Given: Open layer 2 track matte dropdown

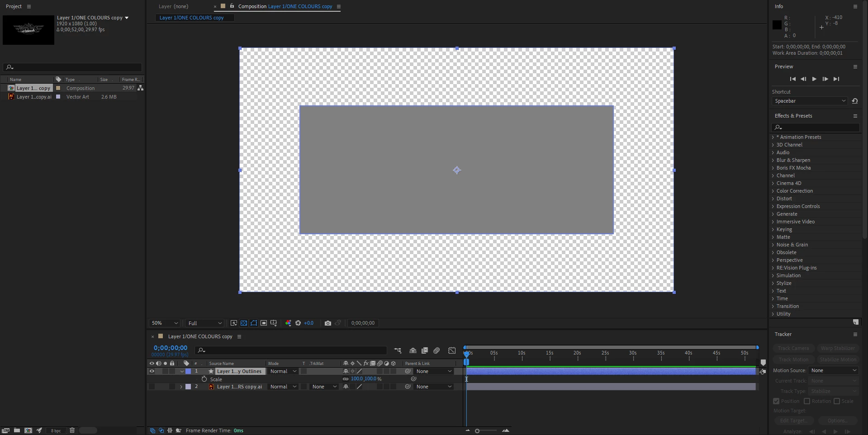Looking at the screenshot, I should pyautogui.click(x=324, y=387).
